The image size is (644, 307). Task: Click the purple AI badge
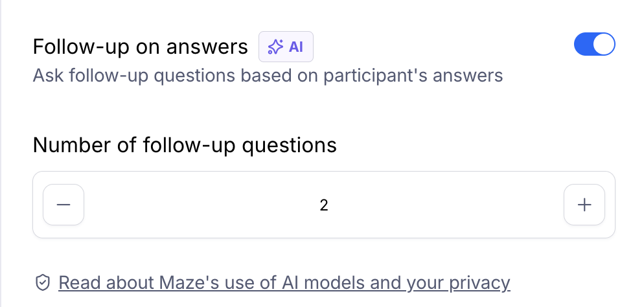pyautogui.click(x=286, y=47)
